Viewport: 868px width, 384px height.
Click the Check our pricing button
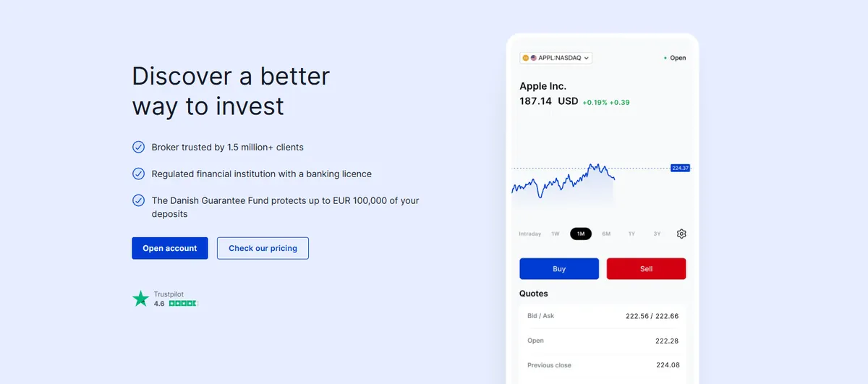tap(263, 248)
